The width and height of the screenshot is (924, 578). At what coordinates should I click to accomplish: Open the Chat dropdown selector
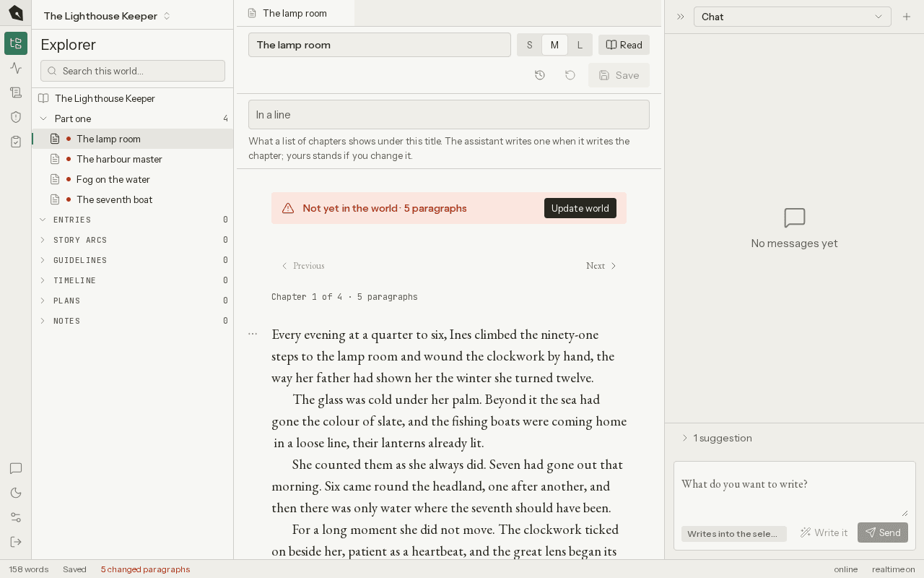[x=793, y=17]
